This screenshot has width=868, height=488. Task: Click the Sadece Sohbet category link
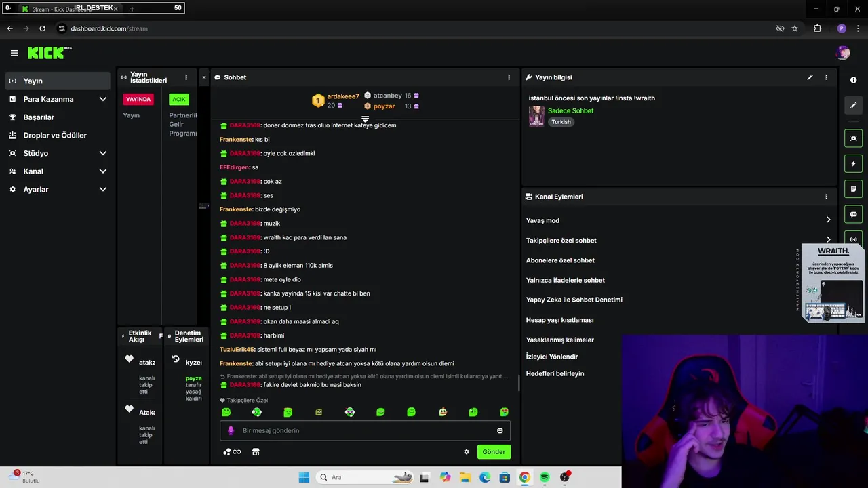coord(570,111)
